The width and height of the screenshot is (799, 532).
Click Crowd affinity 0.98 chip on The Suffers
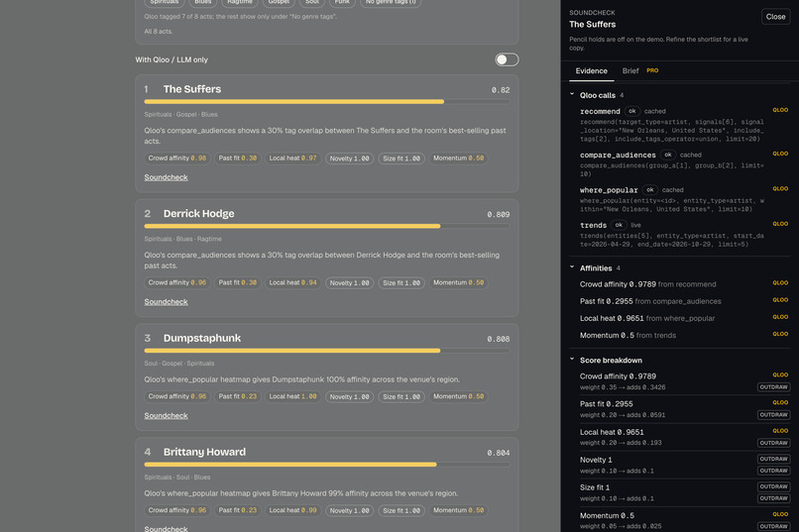tap(176, 159)
